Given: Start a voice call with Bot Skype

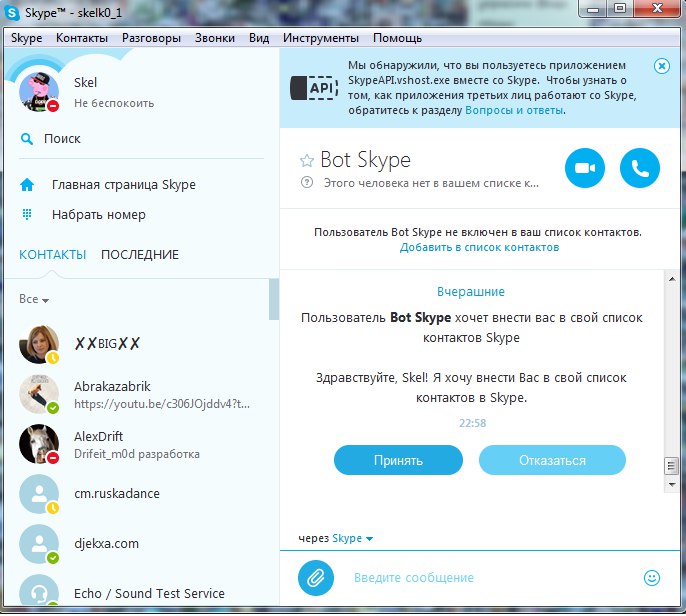Looking at the screenshot, I should [640, 168].
